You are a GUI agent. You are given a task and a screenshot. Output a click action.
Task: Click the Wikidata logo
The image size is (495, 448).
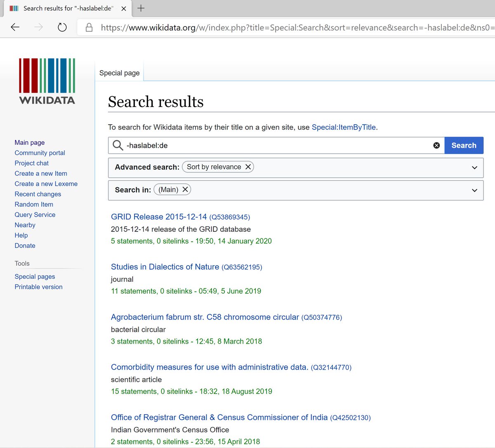[x=47, y=81]
